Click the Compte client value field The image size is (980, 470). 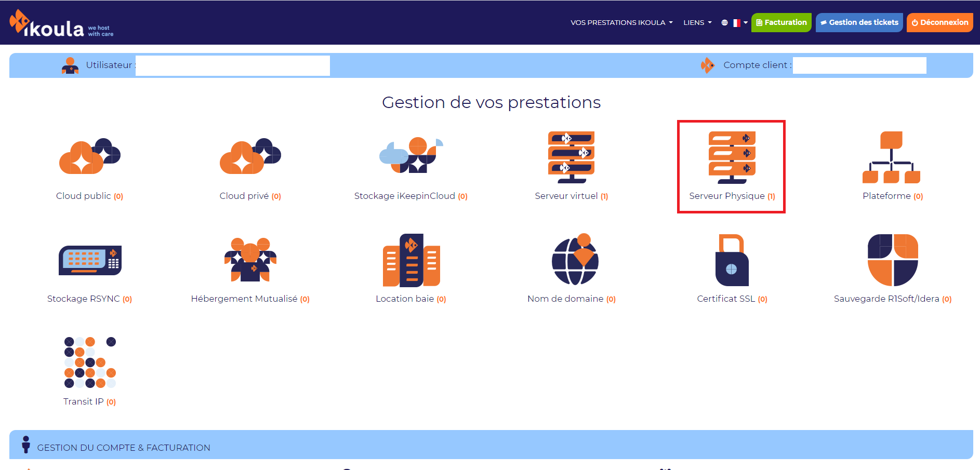pos(859,65)
